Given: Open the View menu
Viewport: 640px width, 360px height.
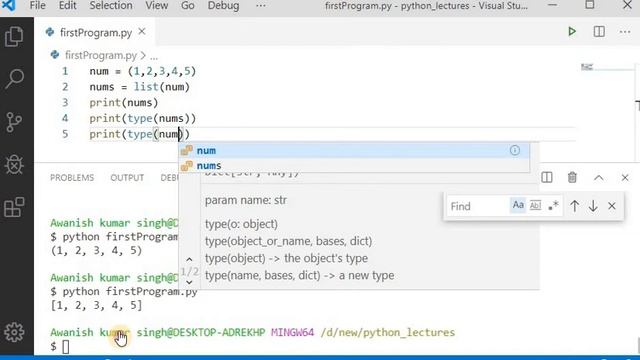Looking at the screenshot, I should coord(156,6).
